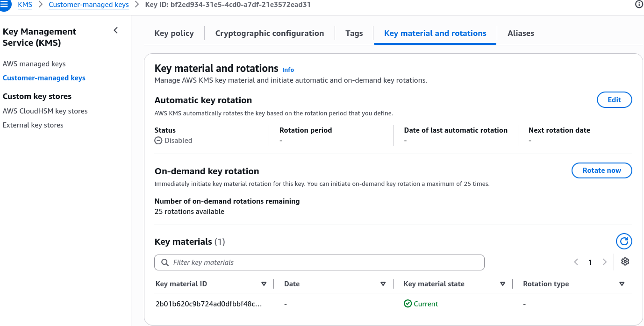Click the Rotate now button
The height and width of the screenshot is (326, 644).
(x=602, y=170)
